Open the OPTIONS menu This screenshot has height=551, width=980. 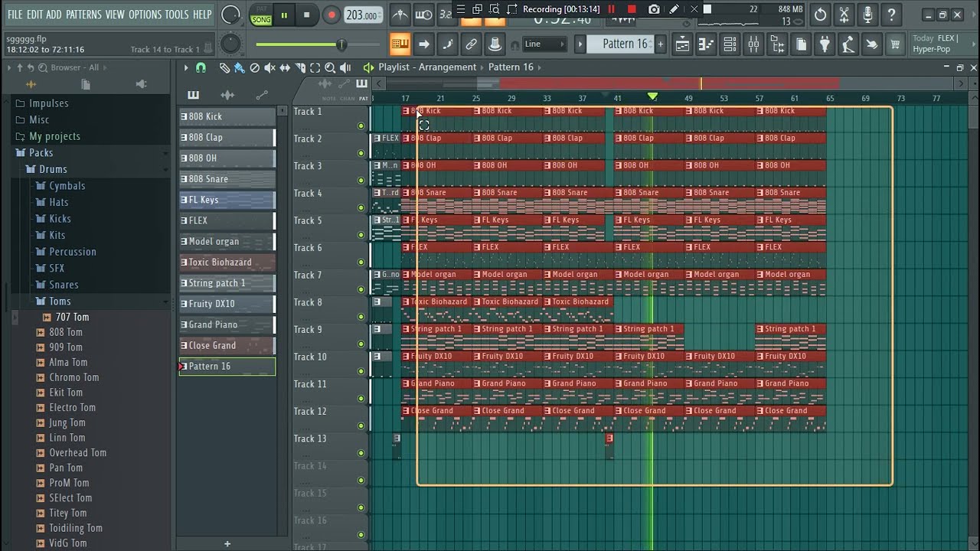[145, 15]
